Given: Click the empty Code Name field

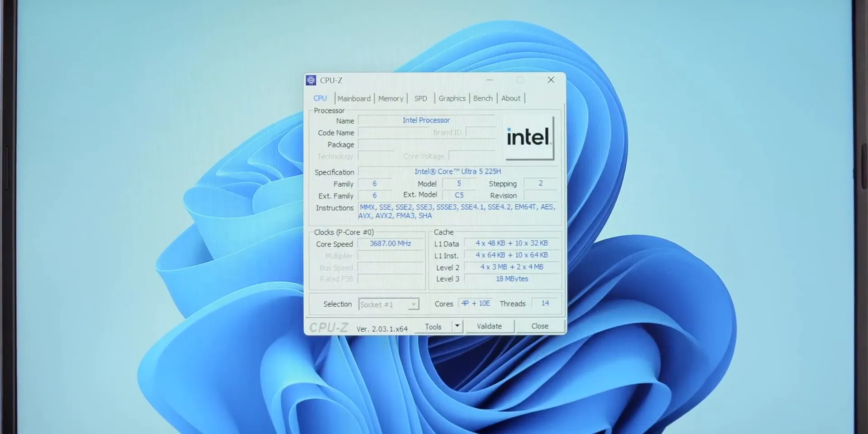Looking at the screenshot, I should 393,132.
